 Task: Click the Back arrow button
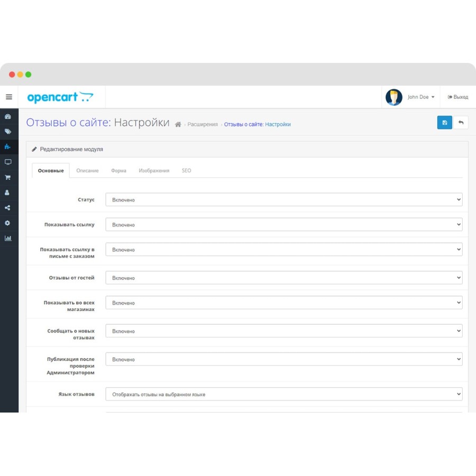coord(461,122)
